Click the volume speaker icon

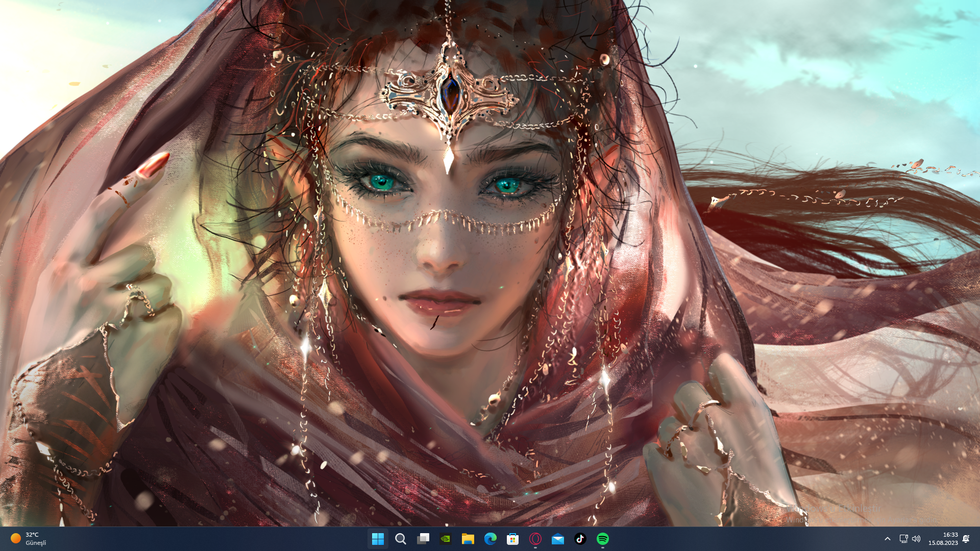(x=916, y=539)
